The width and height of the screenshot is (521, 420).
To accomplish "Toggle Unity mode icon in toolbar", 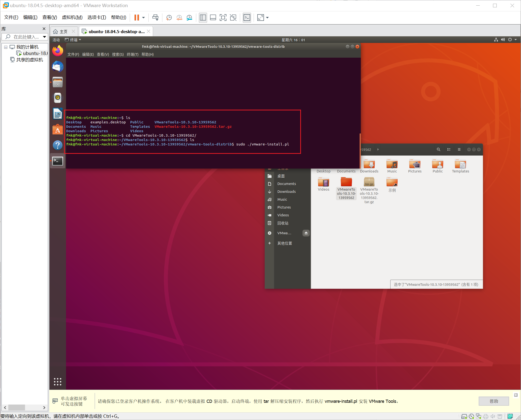I will pyautogui.click(x=233, y=18).
